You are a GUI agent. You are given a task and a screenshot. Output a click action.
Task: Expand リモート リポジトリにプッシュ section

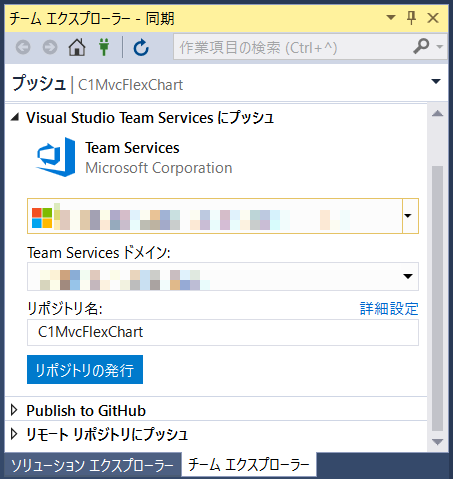tap(14, 434)
